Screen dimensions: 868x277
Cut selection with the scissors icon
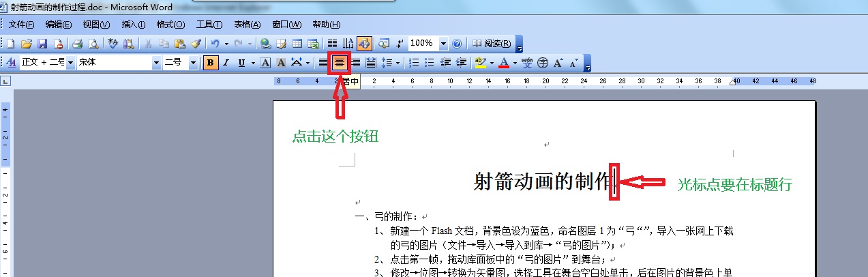tap(148, 44)
